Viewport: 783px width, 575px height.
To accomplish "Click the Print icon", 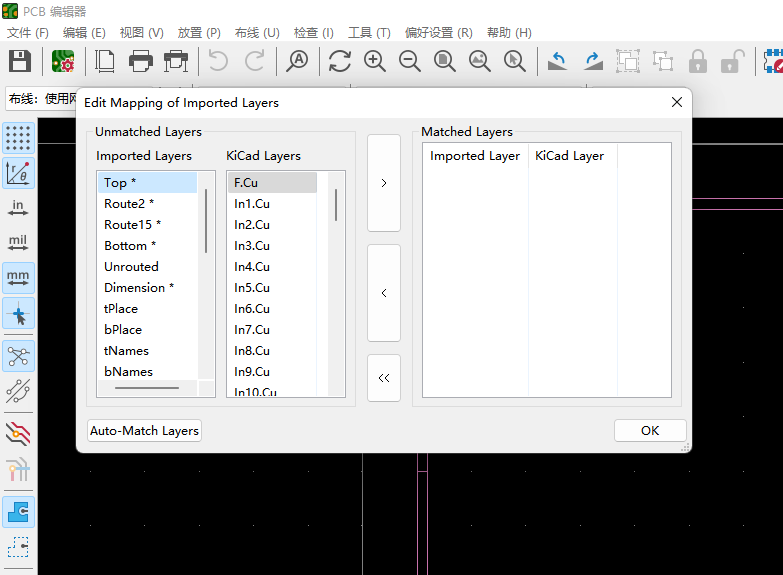I will 141,61.
